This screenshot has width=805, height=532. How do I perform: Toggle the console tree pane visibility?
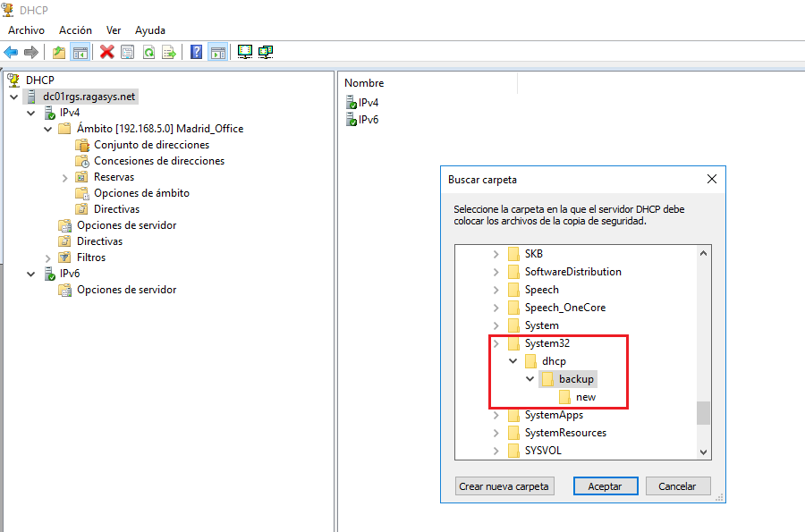80,51
